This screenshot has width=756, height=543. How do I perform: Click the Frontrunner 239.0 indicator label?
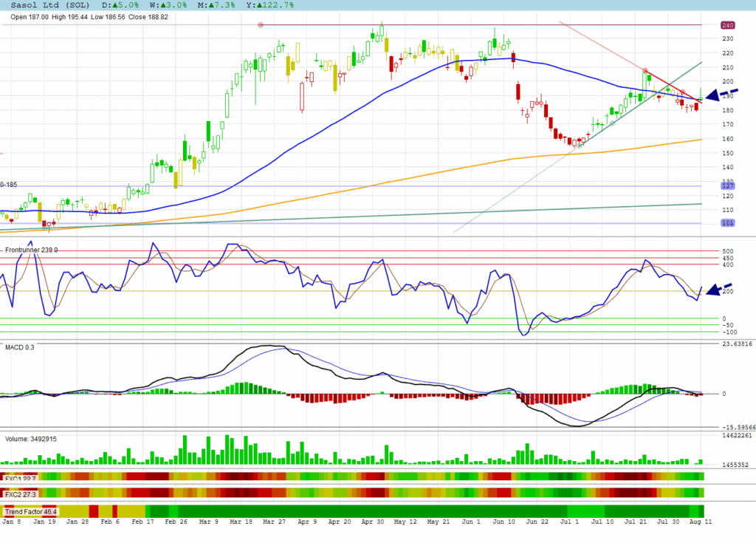click(x=31, y=250)
